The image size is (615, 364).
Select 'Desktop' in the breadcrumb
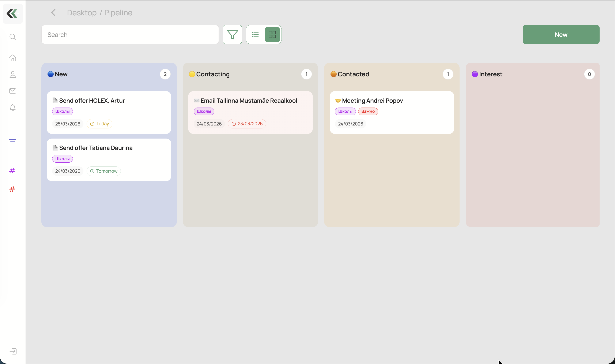(82, 12)
